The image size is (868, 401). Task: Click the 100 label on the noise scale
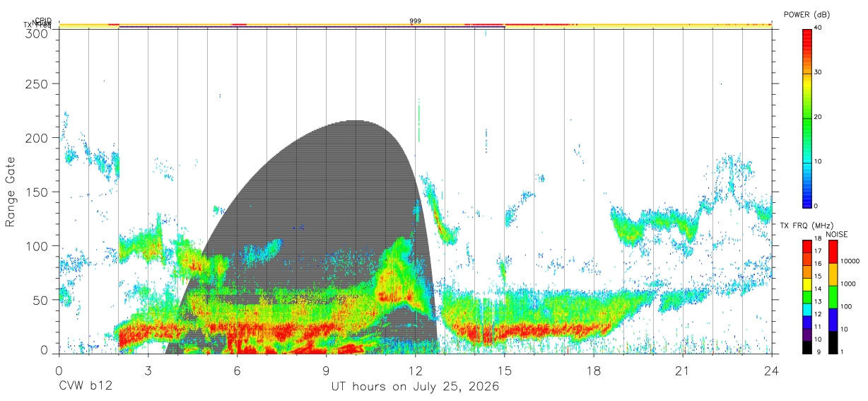[846, 307]
